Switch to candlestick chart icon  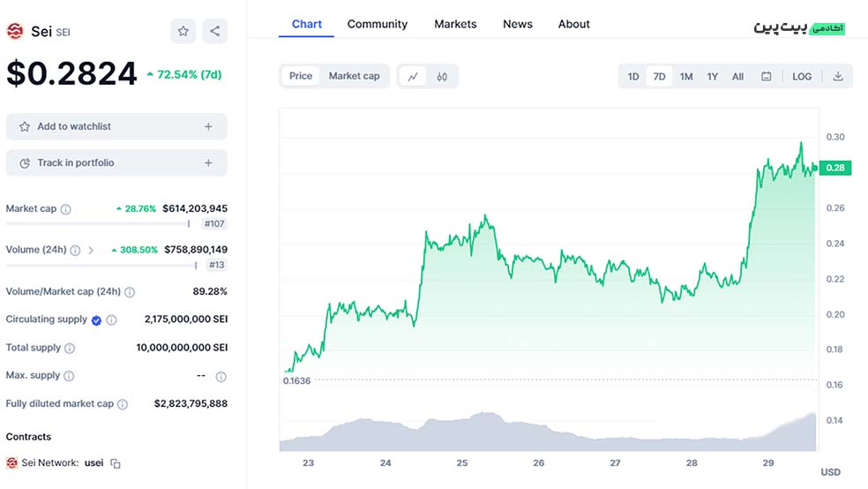point(442,77)
